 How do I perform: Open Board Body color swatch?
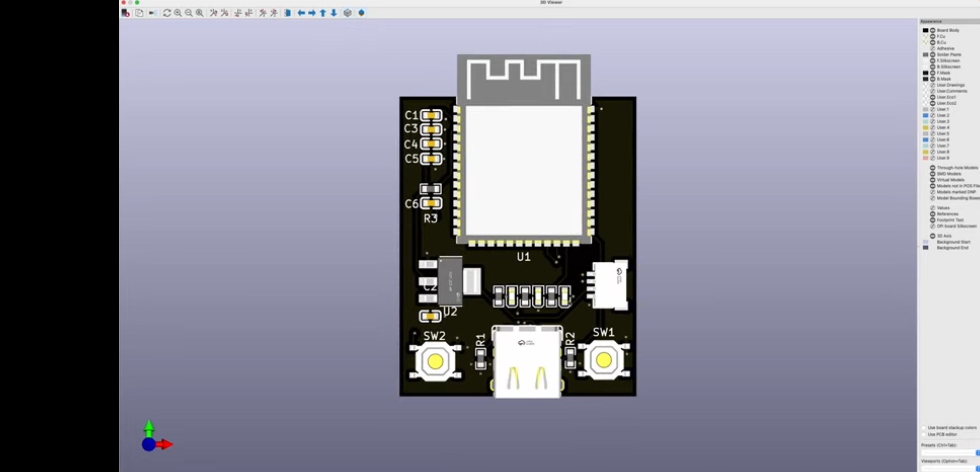tap(926, 30)
